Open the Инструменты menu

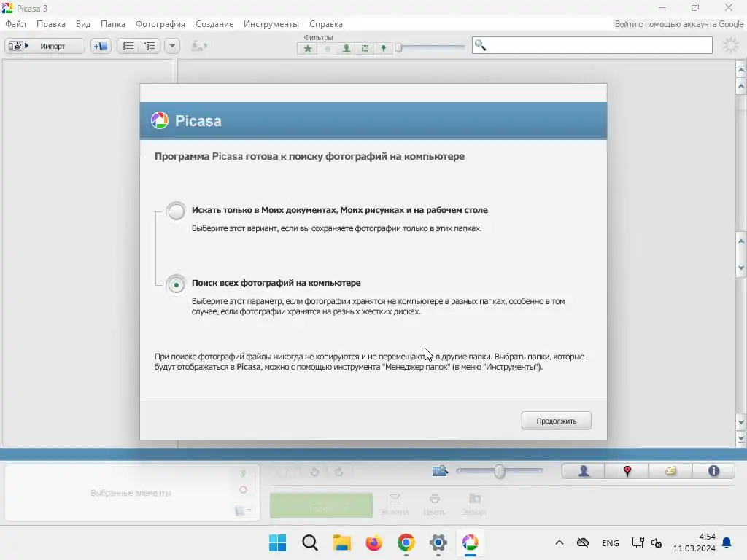[271, 24]
